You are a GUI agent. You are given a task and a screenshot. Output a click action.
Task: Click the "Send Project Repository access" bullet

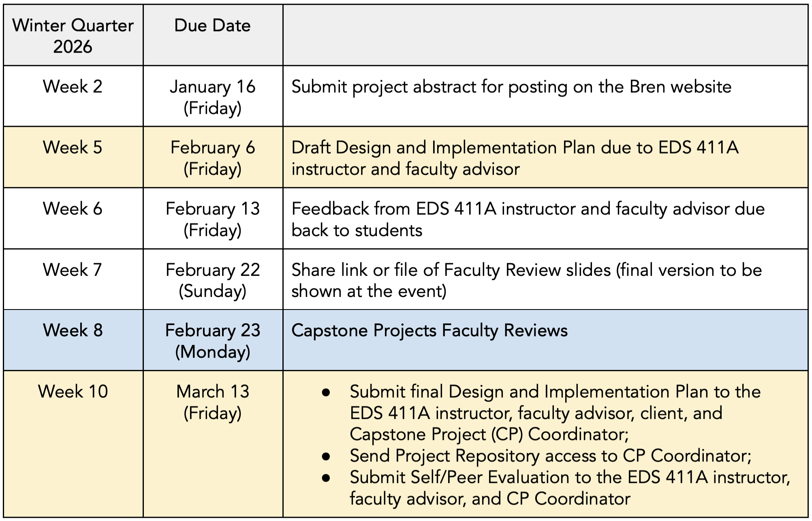point(550,456)
